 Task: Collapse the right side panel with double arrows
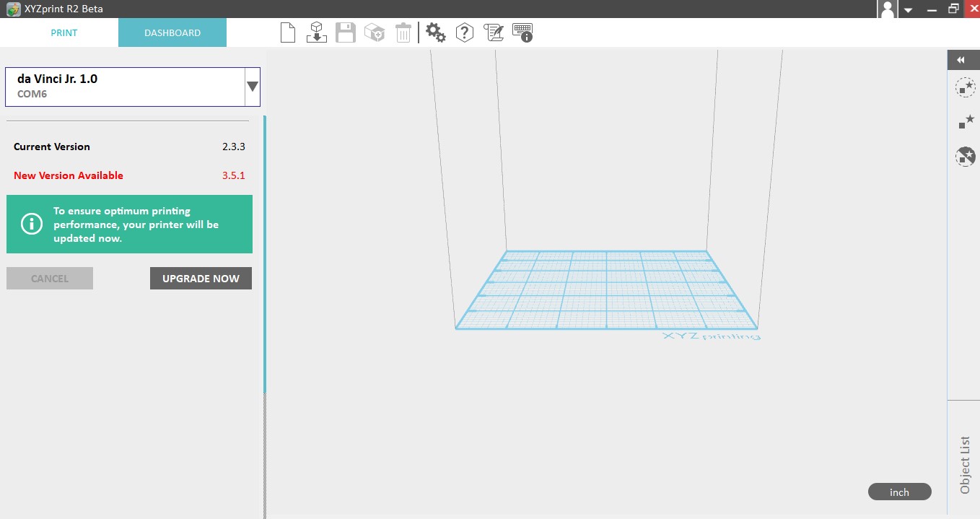tap(961, 60)
